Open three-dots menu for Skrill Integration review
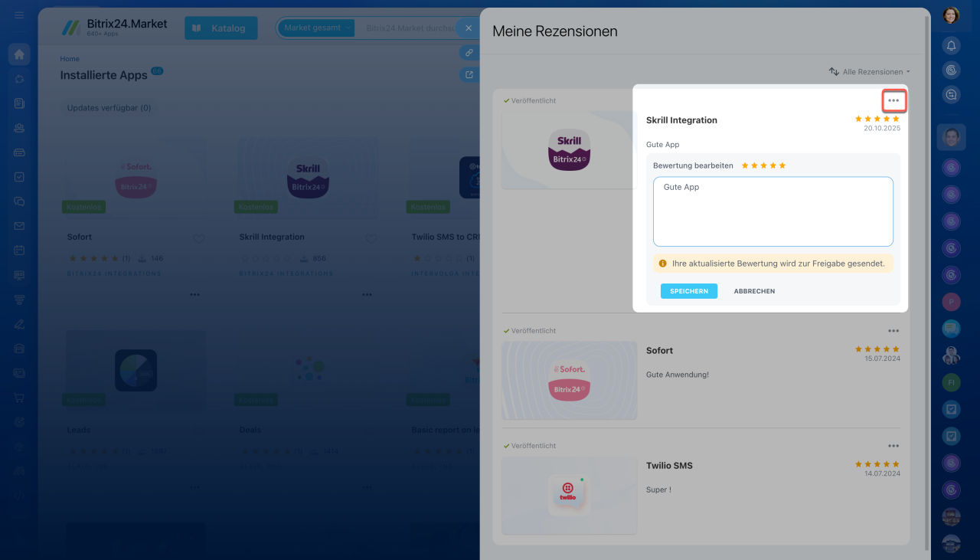The width and height of the screenshot is (980, 560). point(893,100)
